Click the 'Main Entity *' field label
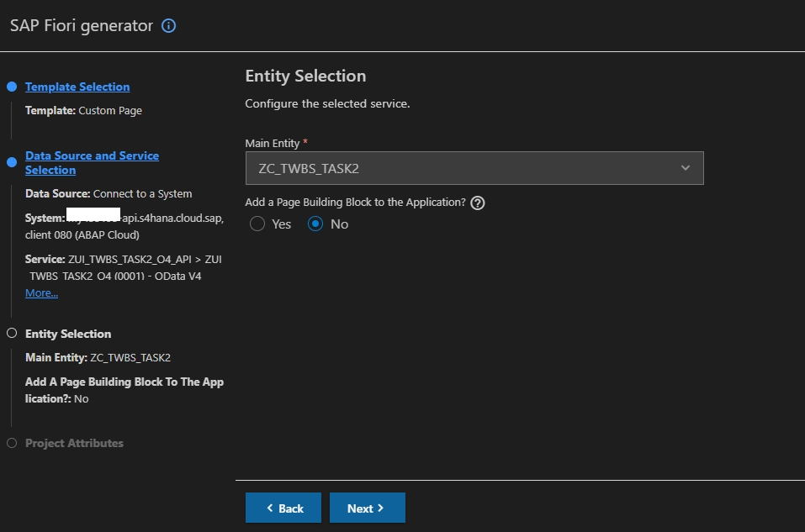The height and width of the screenshot is (532, 805). pyautogui.click(x=276, y=143)
